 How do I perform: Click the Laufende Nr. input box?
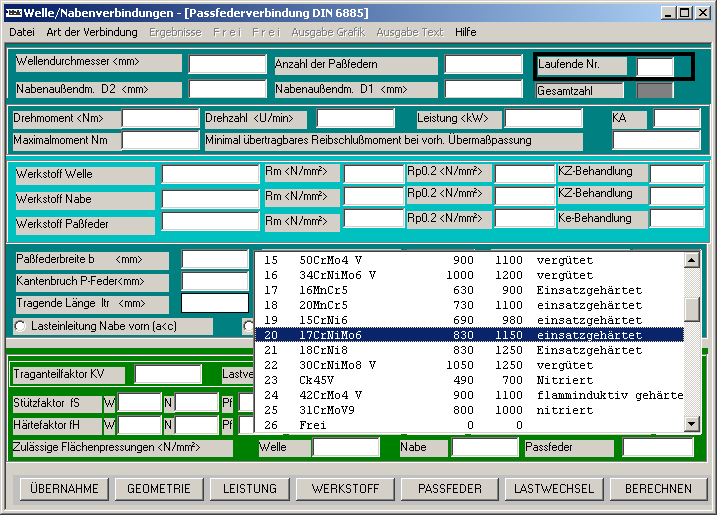(x=655, y=67)
